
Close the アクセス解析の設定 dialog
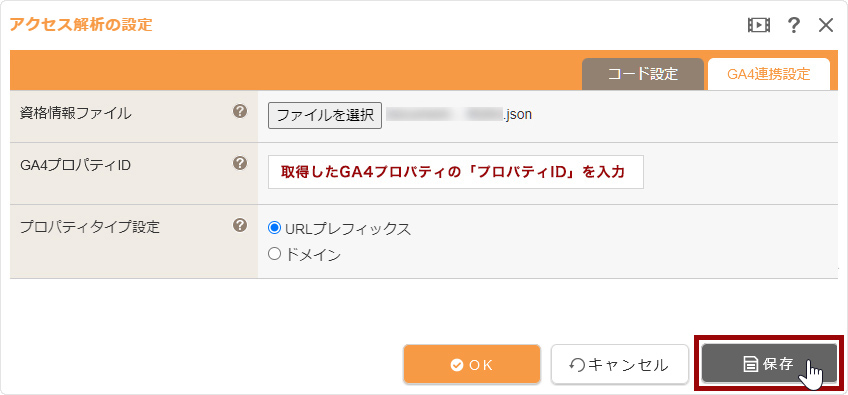pos(826,25)
